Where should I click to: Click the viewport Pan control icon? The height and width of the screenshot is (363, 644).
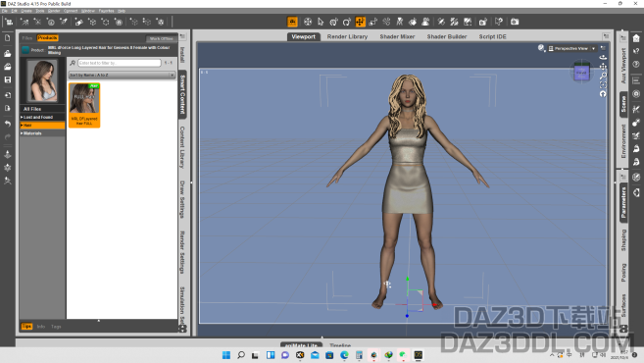coord(603,67)
